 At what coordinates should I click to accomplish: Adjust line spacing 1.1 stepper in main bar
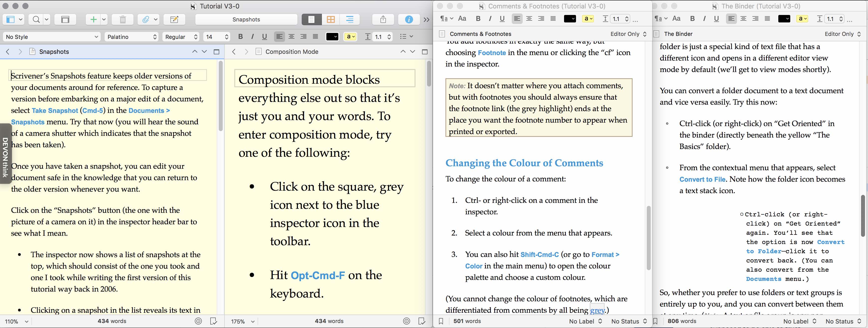pyautogui.click(x=389, y=36)
